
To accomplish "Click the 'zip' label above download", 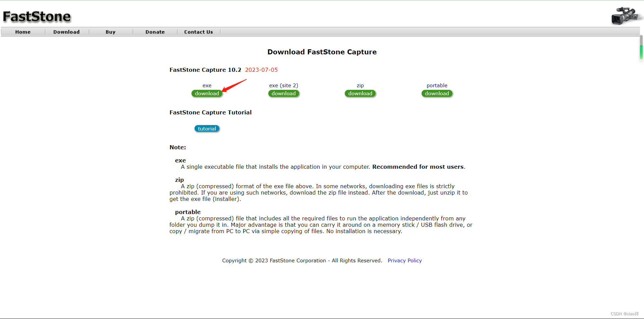I will point(360,86).
